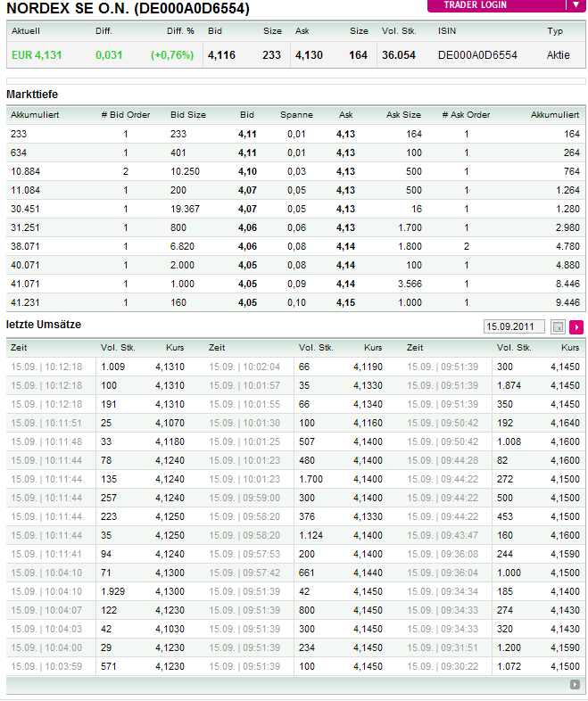This screenshot has width=588, height=701.
Task: Select the current price EUR 4,131
Action: [x=37, y=55]
